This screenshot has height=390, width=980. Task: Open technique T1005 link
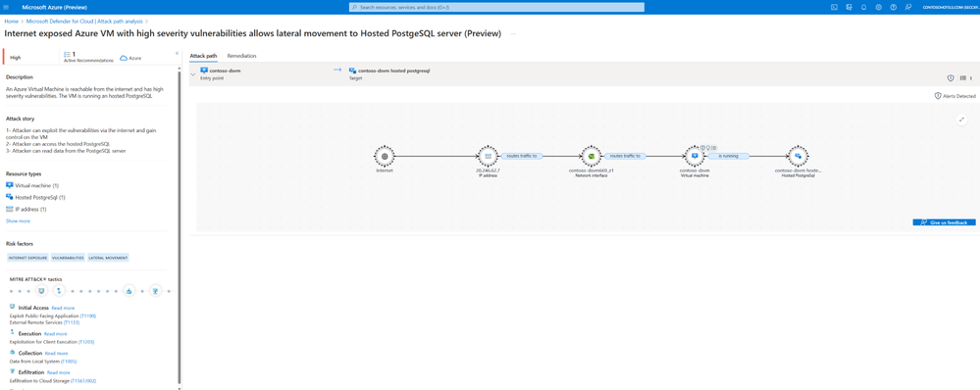pyautogui.click(x=69, y=362)
